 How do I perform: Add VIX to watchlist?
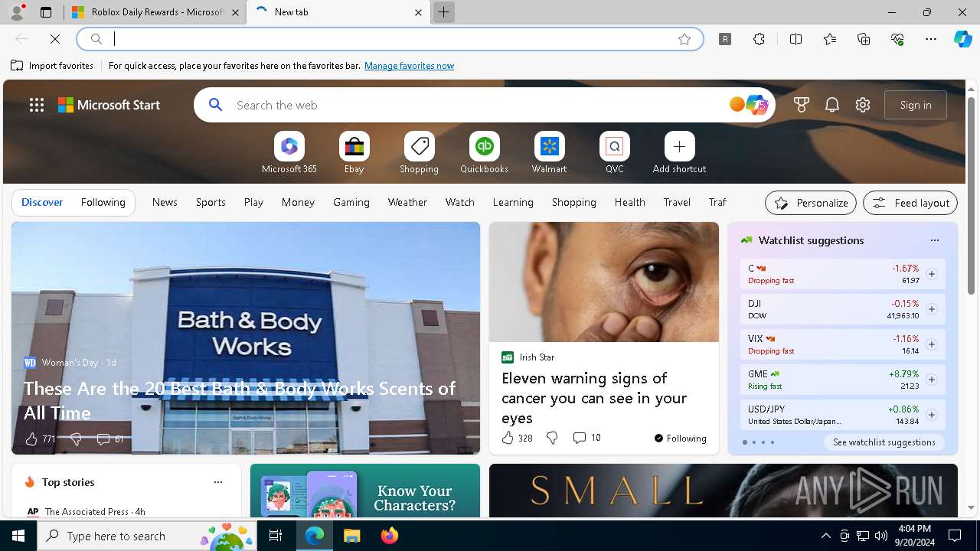(931, 344)
